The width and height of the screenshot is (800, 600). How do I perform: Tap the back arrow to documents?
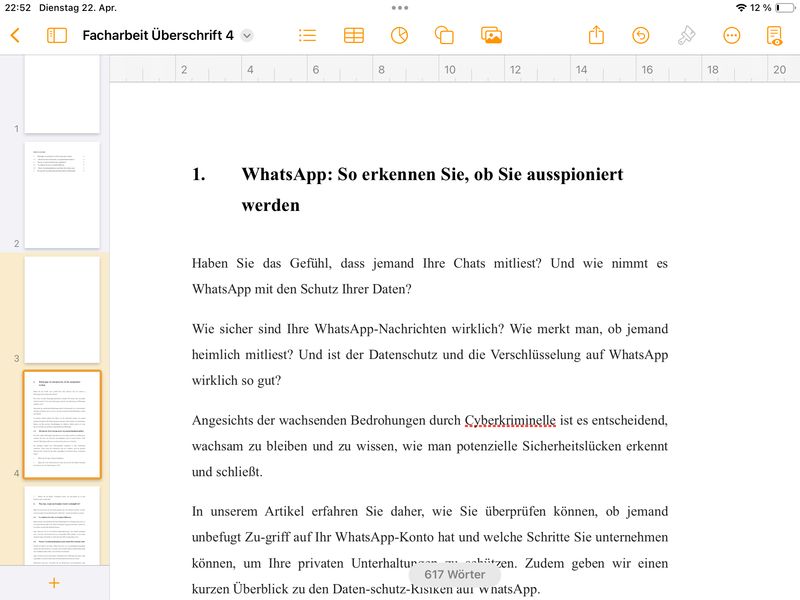[15, 35]
